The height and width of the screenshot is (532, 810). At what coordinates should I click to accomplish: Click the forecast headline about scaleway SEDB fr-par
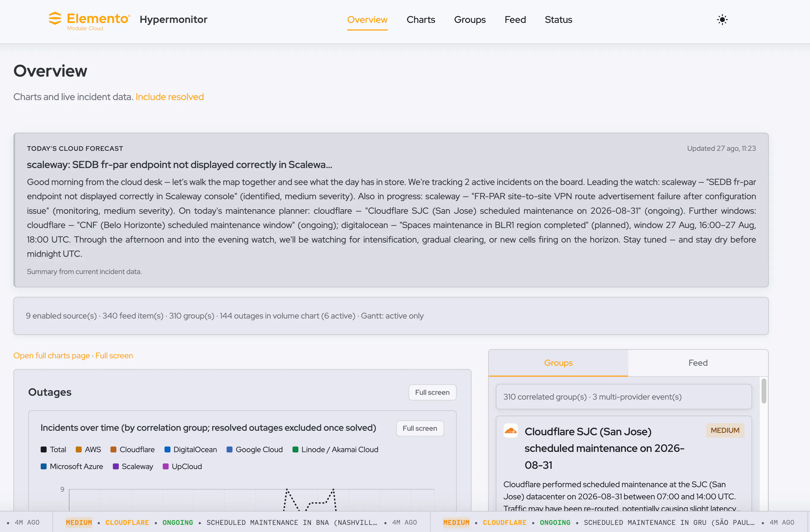coord(179,165)
